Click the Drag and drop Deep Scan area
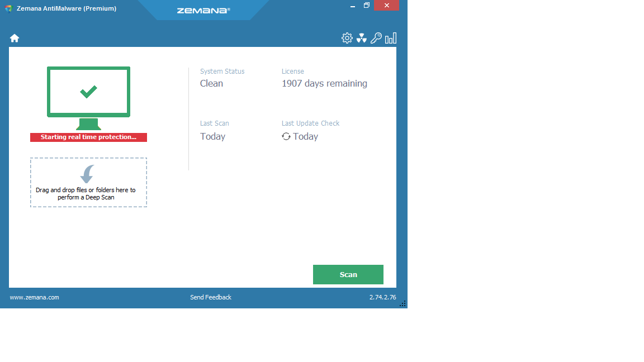This screenshot has width=644, height=362. tap(89, 182)
